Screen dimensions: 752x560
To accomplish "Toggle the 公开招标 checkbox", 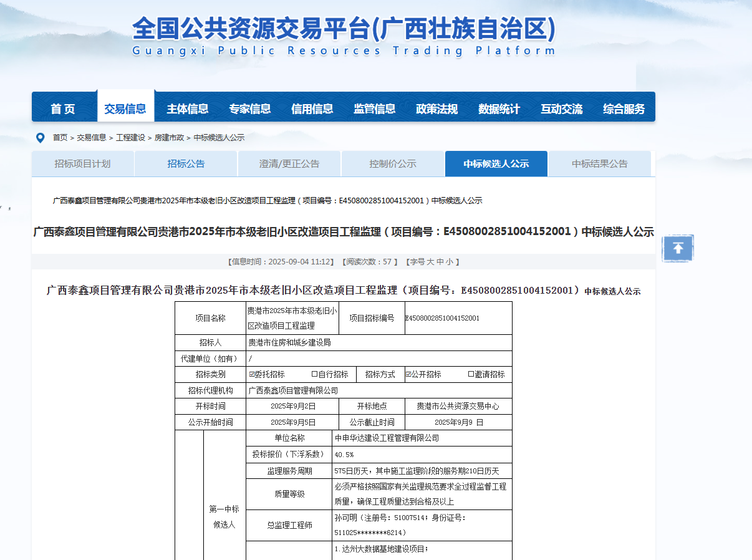I will coord(408,375).
